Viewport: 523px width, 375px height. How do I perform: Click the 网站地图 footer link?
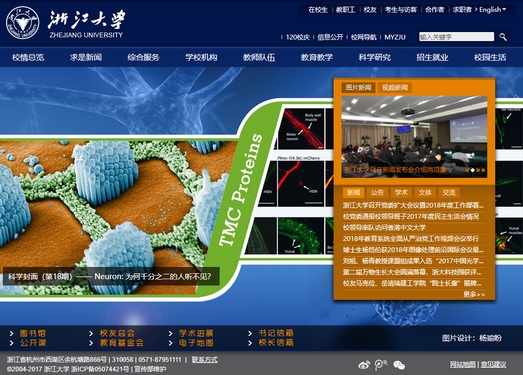point(462,365)
